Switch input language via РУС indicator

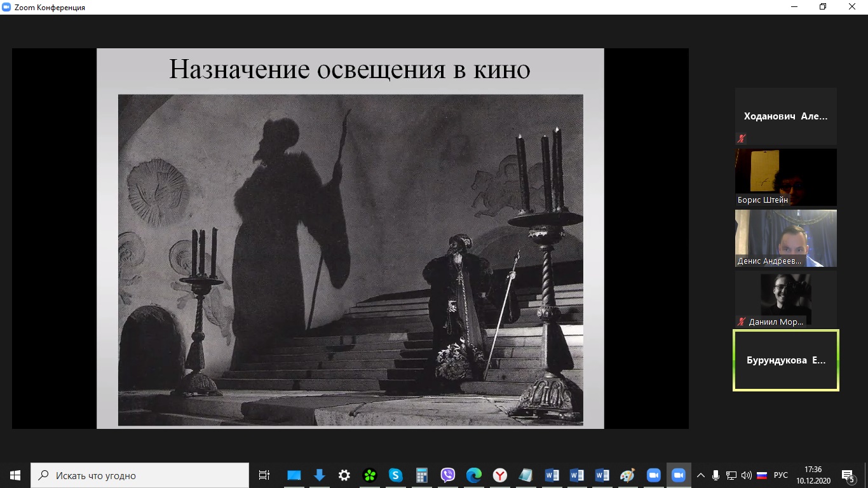click(x=781, y=475)
